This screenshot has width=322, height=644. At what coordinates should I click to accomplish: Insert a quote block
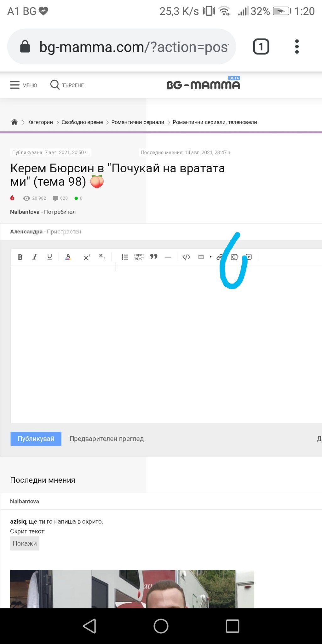[154, 257]
